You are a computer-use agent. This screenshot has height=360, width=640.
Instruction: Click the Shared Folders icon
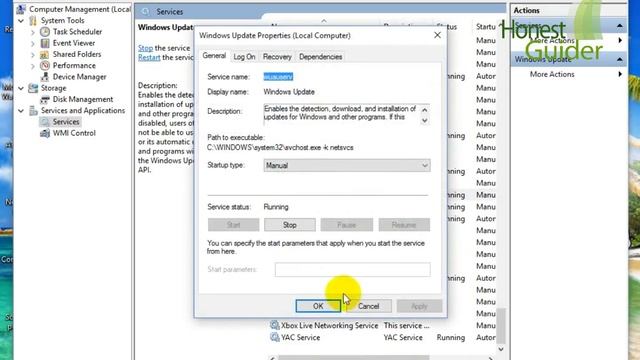pos(45,54)
